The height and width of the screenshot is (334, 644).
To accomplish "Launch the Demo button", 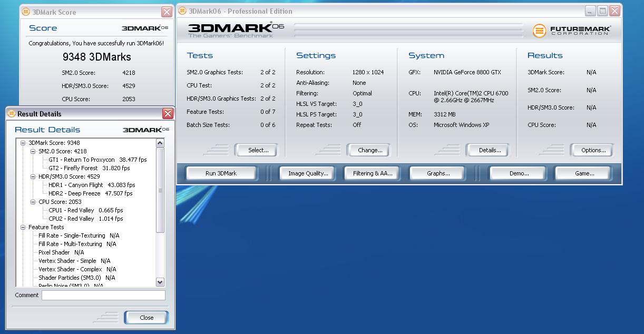I will point(519,173).
